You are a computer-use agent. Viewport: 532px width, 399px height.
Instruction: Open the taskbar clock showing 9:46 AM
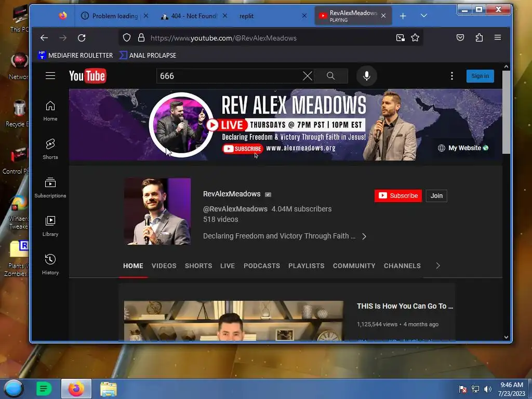click(511, 389)
